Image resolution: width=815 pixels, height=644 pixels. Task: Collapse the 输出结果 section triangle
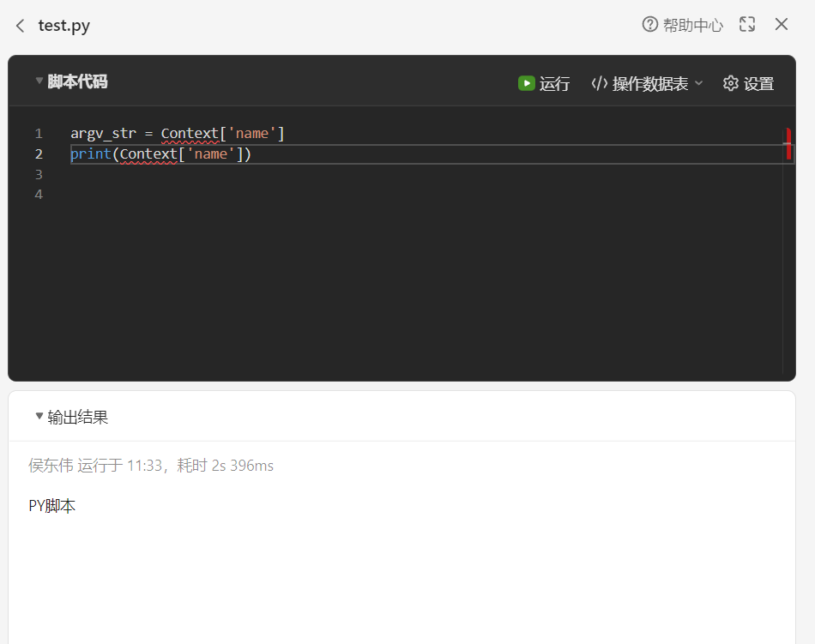pyautogui.click(x=39, y=416)
